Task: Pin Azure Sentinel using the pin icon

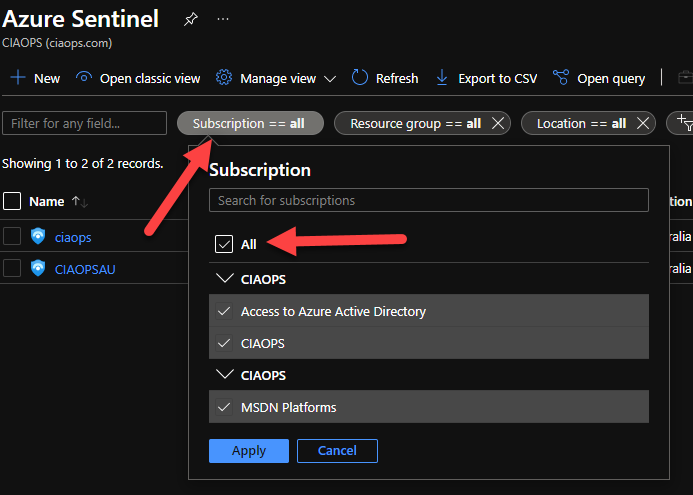Action: pyautogui.click(x=191, y=20)
